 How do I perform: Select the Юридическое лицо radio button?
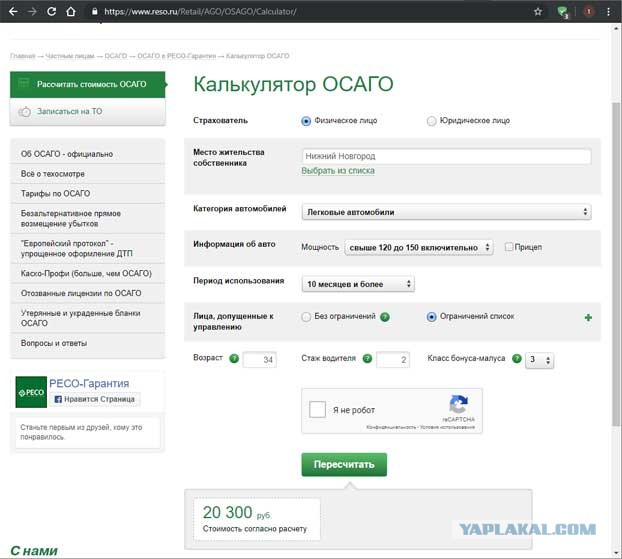(431, 121)
